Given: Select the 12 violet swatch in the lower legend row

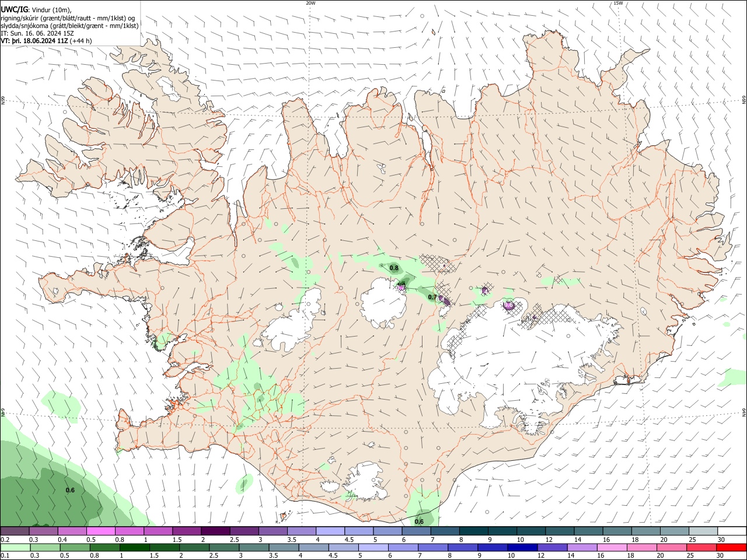Looking at the screenshot, I should pos(551,547).
